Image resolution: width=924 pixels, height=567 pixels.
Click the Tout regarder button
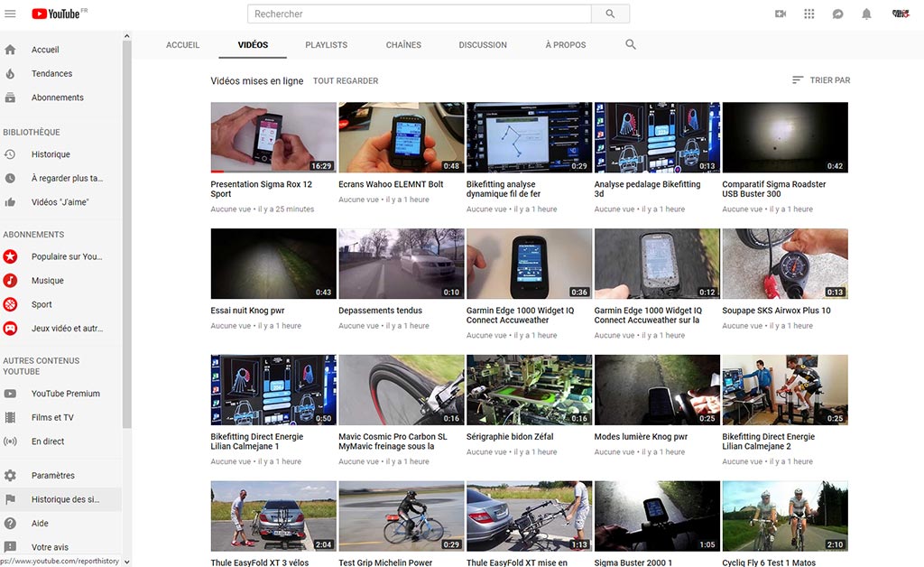[346, 80]
